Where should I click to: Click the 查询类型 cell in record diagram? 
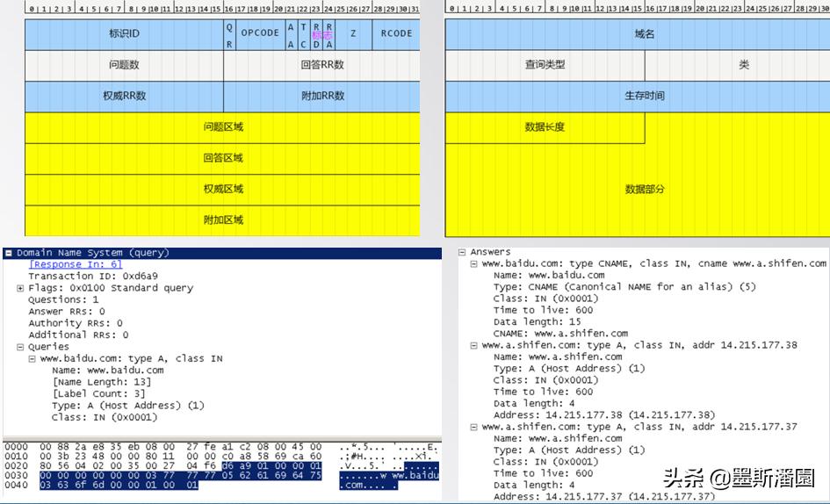pos(545,66)
